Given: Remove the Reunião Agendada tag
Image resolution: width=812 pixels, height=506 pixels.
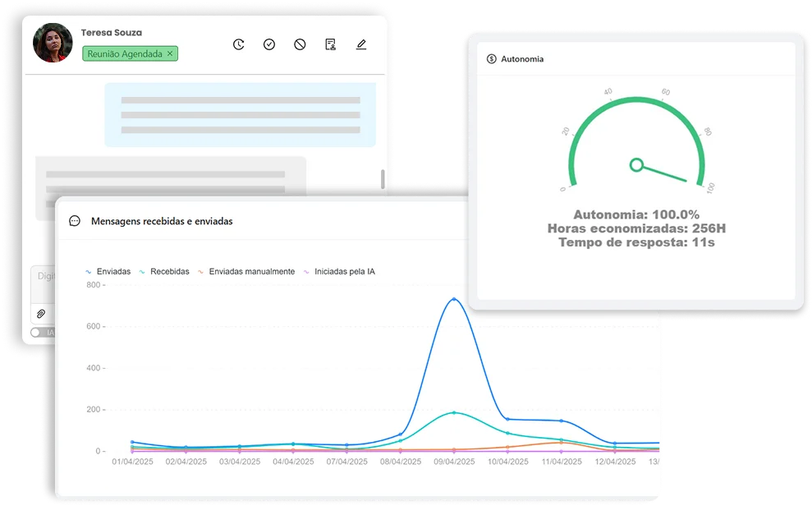Looking at the screenshot, I should (x=170, y=53).
